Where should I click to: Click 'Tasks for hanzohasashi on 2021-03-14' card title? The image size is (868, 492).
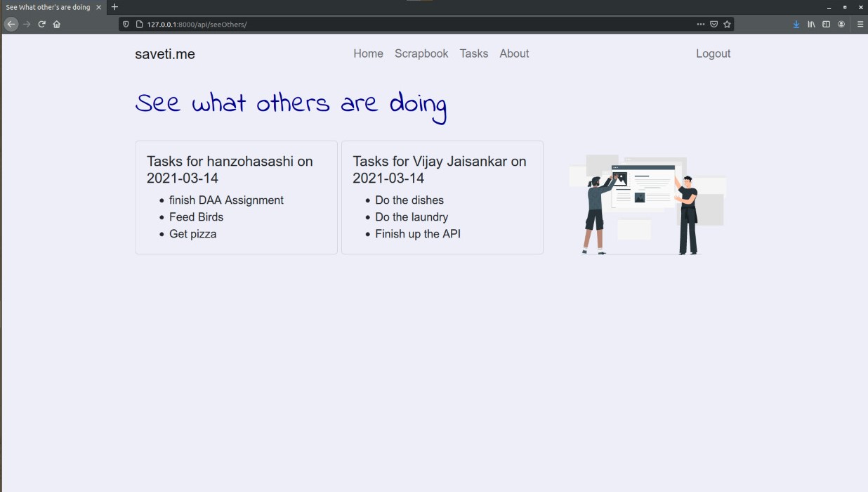pos(230,169)
